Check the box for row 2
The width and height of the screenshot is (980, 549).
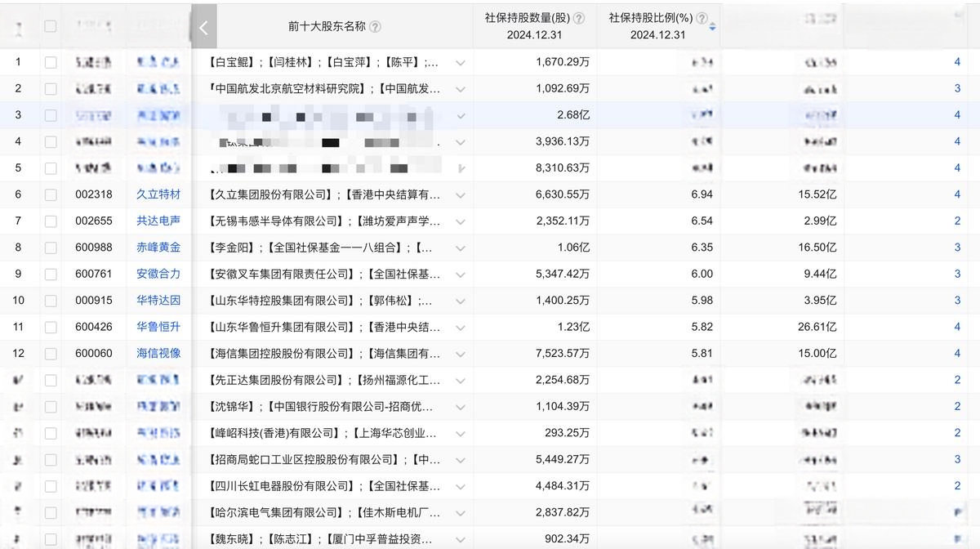click(51, 88)
